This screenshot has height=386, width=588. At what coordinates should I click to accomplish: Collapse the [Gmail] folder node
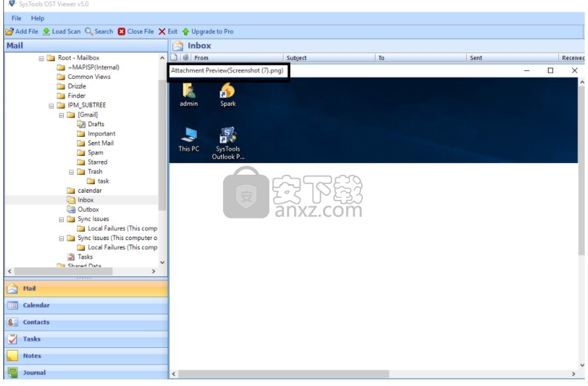click(x=62, y=116)
